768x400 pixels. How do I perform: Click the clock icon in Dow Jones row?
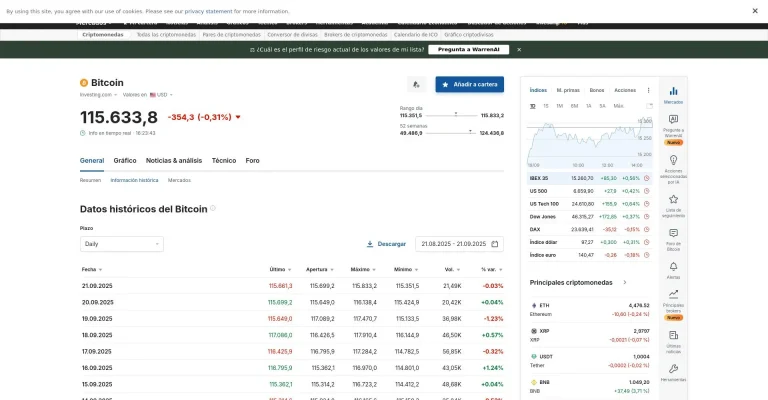tap(647, 216)
